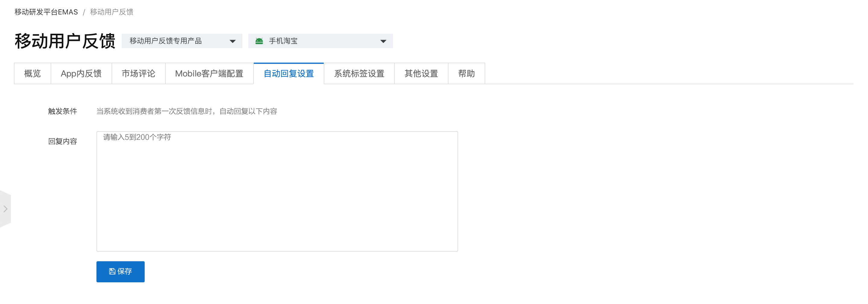Select the 自动回复设置 tab
The height and width of the screenshot is (304, 868).
[289, 73]
